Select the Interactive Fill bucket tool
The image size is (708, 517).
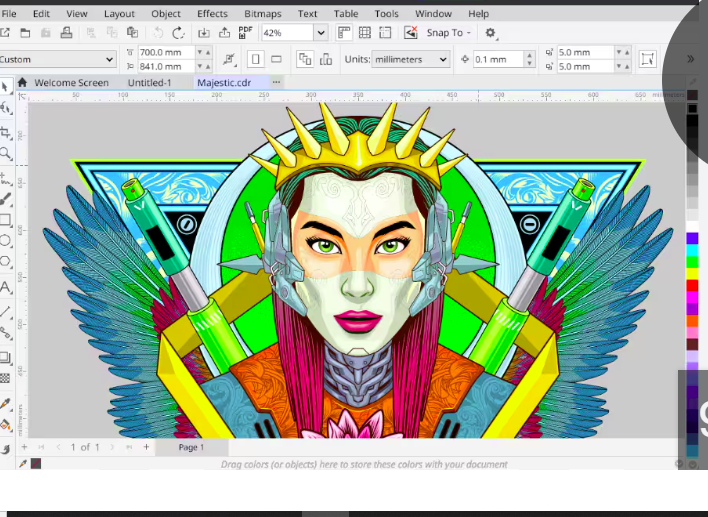(x=5, y=425)
